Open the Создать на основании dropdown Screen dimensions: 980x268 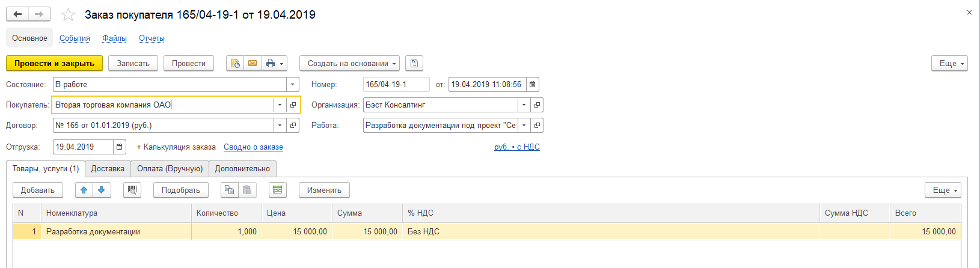349,63
